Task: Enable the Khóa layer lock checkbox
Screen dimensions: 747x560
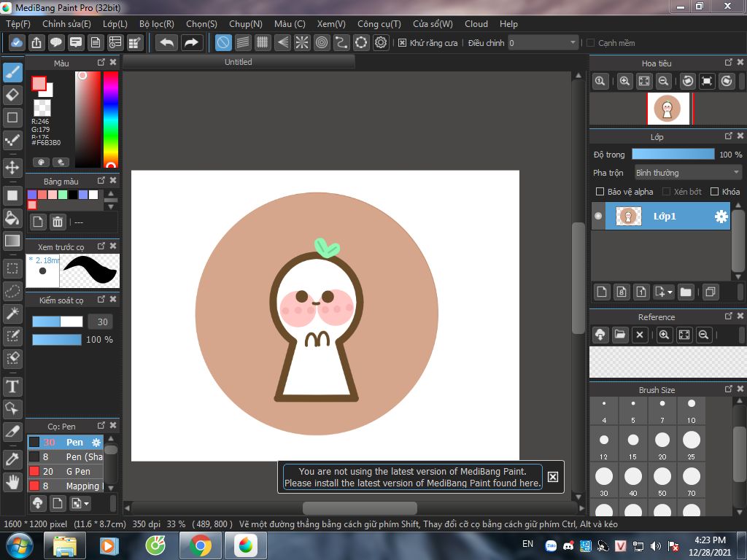Action: [714, 192]
